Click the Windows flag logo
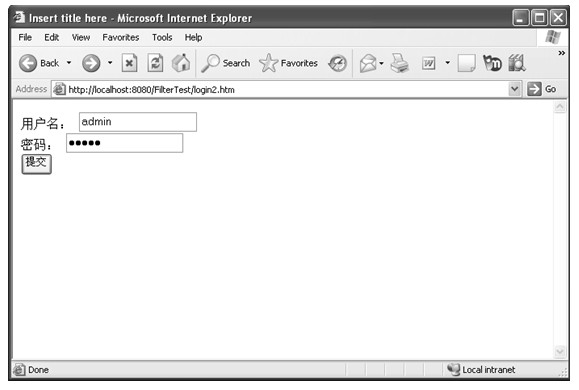 pyautogui.click(x=553, y=37)
